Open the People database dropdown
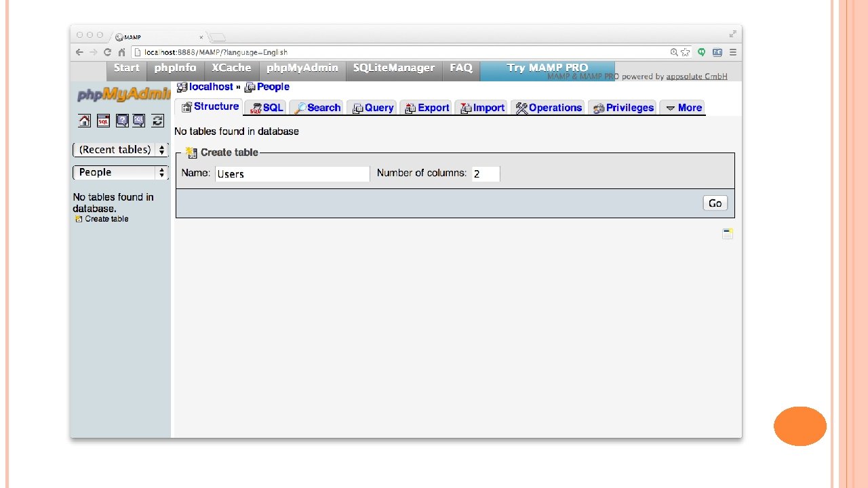868x488 pixels. click(x=121, y=173)
